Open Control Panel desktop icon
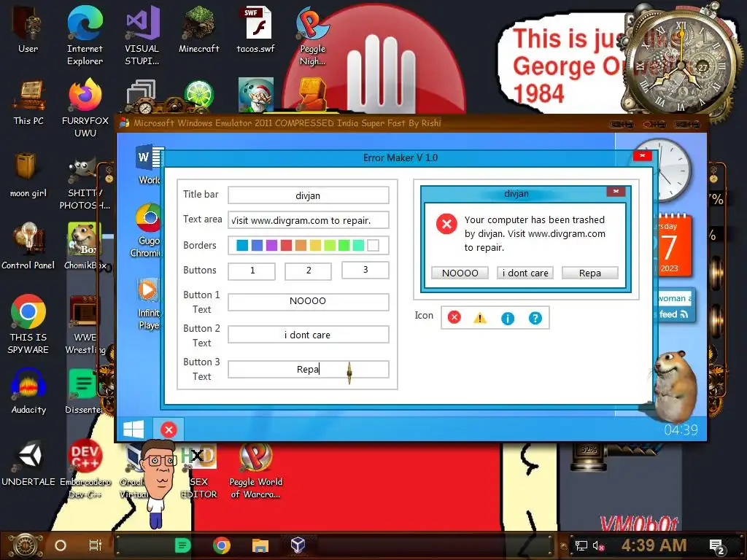 (x=28, y=246)
